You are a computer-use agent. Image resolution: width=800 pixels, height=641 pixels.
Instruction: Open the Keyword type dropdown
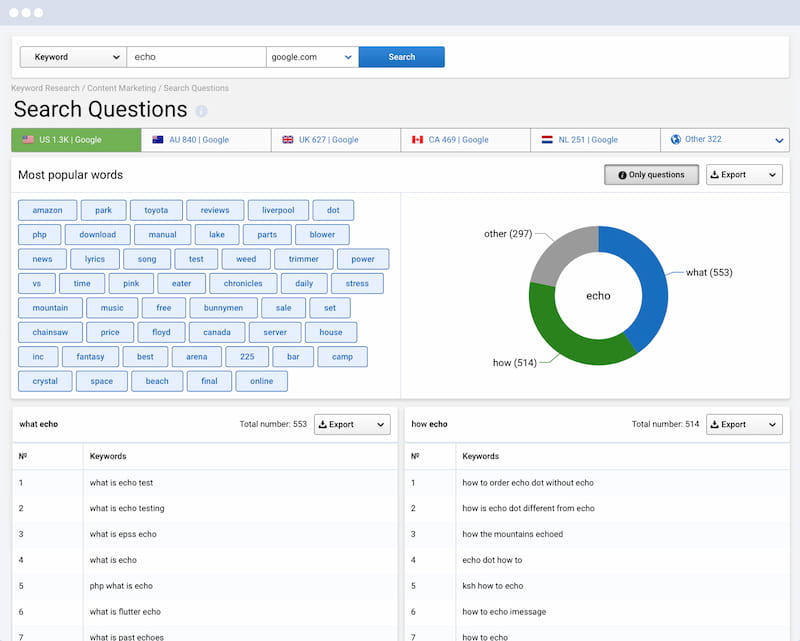(73, 57)
